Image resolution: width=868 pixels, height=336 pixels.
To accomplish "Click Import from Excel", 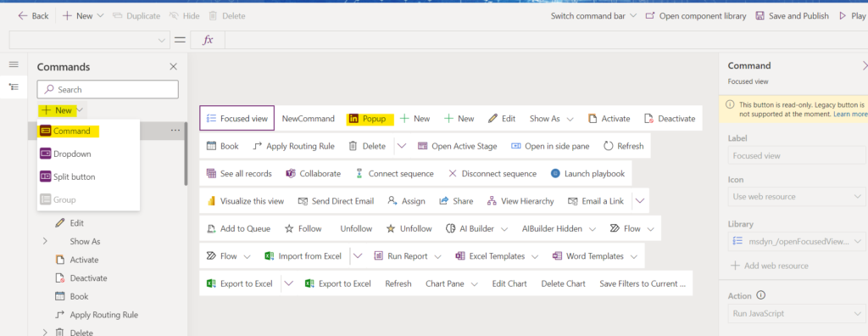I will [303, 256].
